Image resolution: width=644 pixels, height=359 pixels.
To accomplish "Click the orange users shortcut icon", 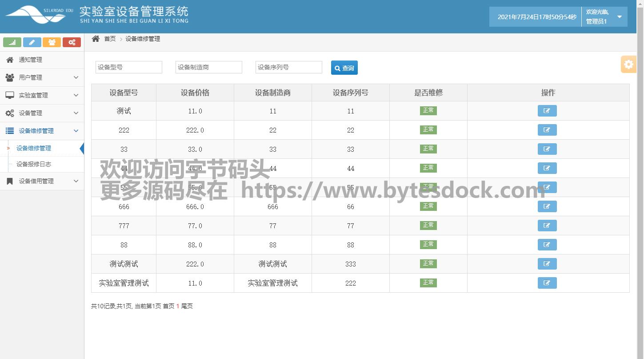I will pos(52,42).
